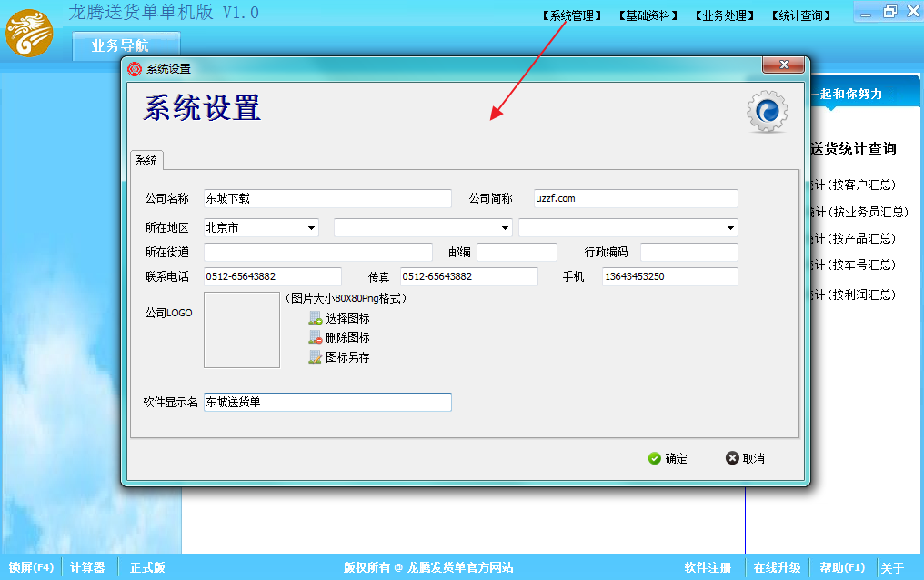Focus the 所在街道 input field
This screenshot has height=580, width=924.
point(318,252)
